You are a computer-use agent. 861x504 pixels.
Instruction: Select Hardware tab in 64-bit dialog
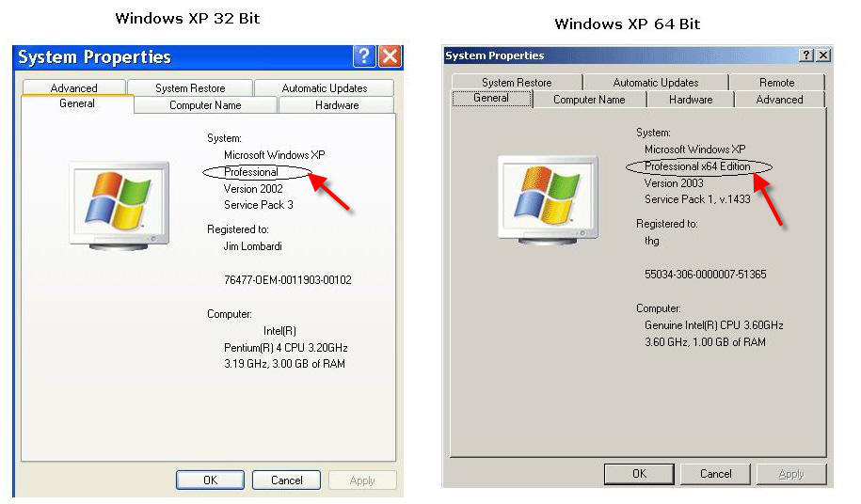691,100
